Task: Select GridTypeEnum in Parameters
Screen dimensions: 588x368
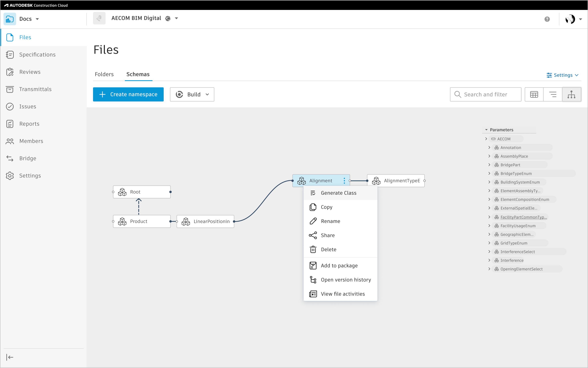Action: click(520, 243)
